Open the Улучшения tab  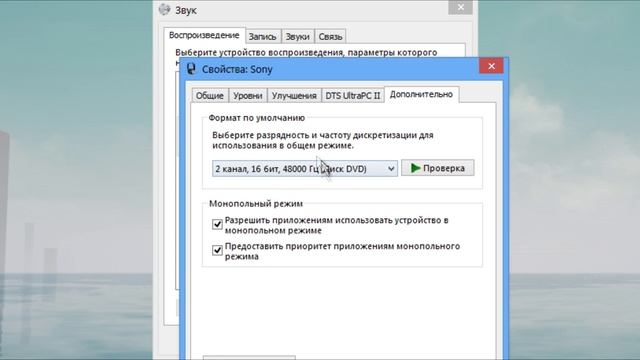click(x=294, y=96)
